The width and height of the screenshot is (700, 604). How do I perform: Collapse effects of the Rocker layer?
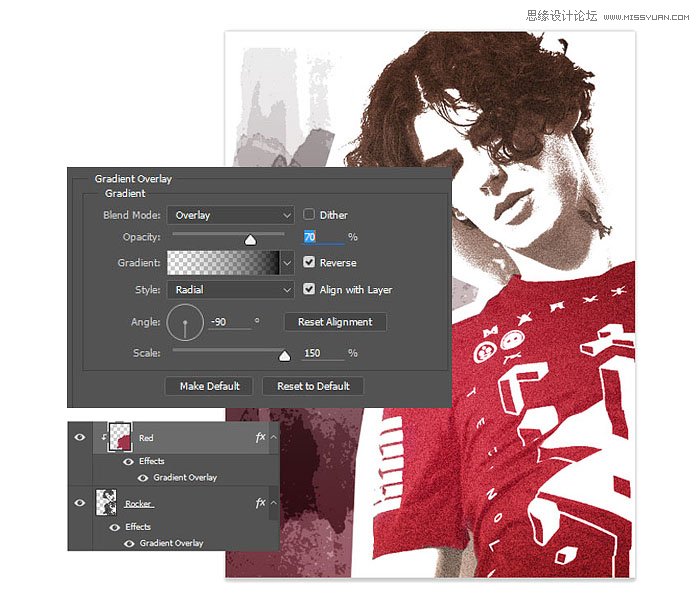coord(274,503)
